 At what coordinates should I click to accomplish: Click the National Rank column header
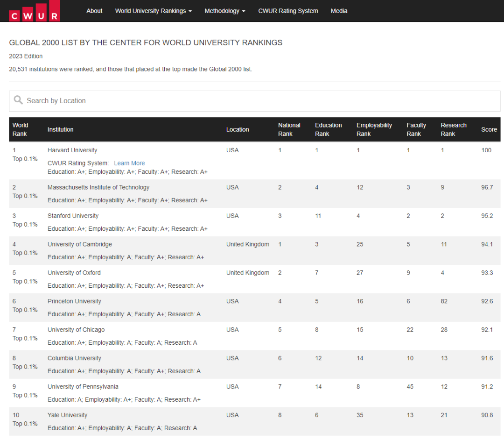pos(289,129)
